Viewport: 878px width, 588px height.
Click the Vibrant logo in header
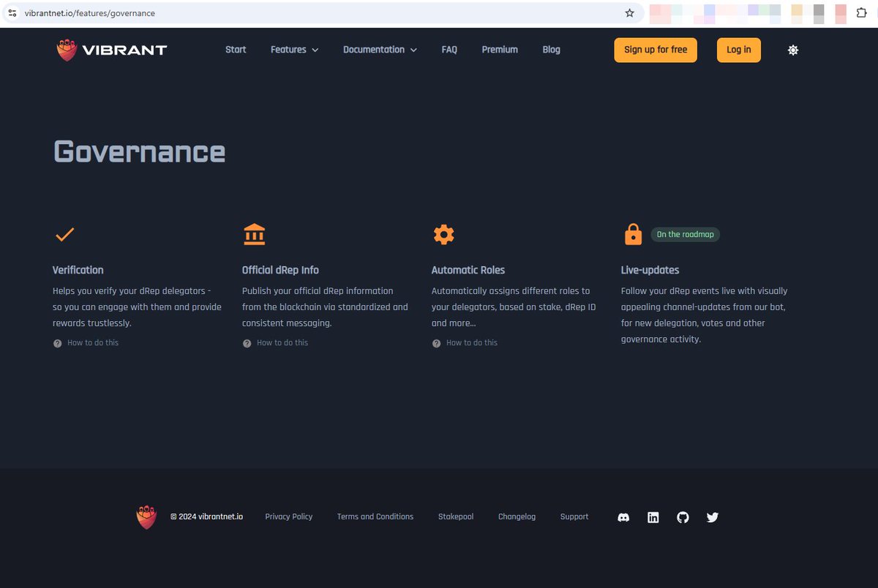[x=112, y=50]
